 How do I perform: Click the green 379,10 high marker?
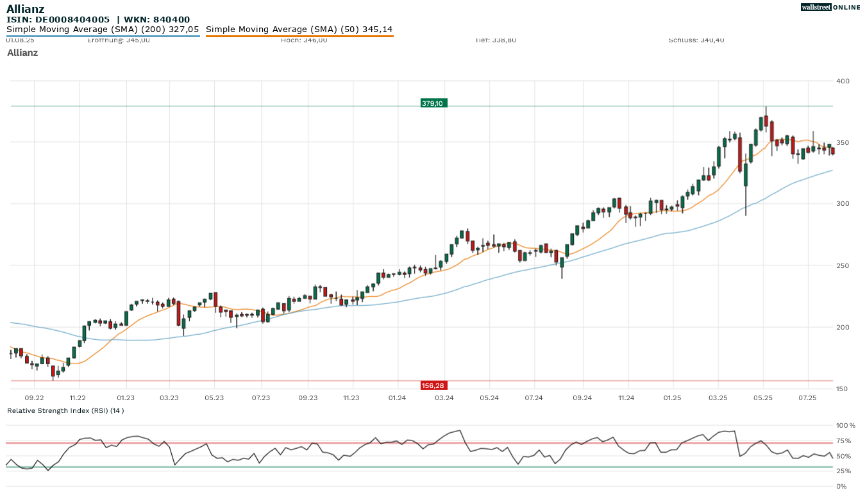pos(433,103)
